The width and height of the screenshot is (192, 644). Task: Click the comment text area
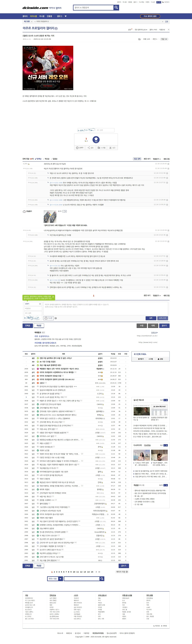pos(105,308)
